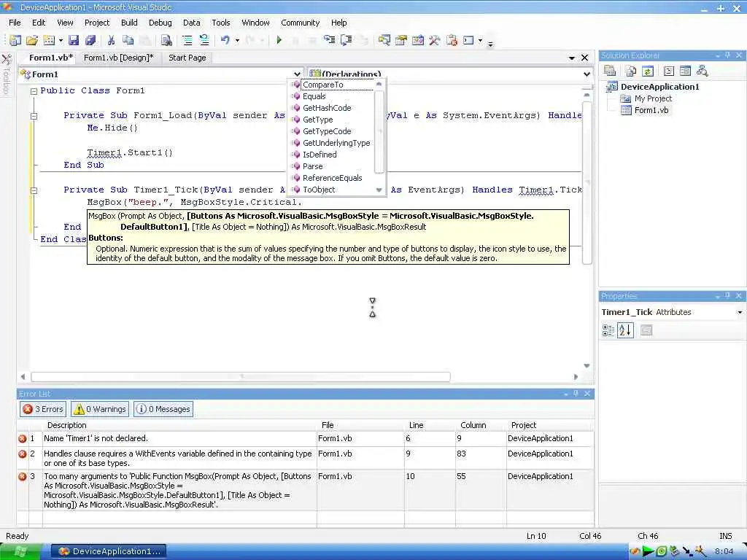The width and height of the screenshot is (747, 560).
Task: Open the Debug menu
Action: pos(160,23)
